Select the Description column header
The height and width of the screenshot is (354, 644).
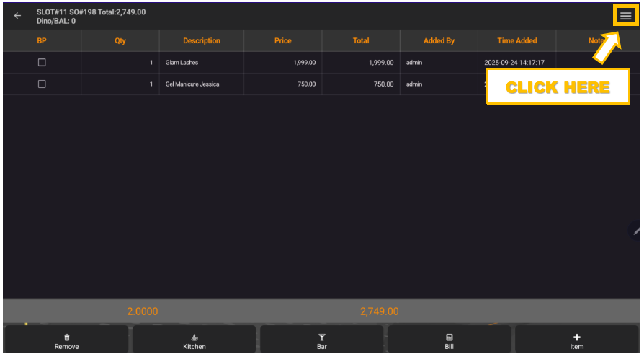pos(202,41)
